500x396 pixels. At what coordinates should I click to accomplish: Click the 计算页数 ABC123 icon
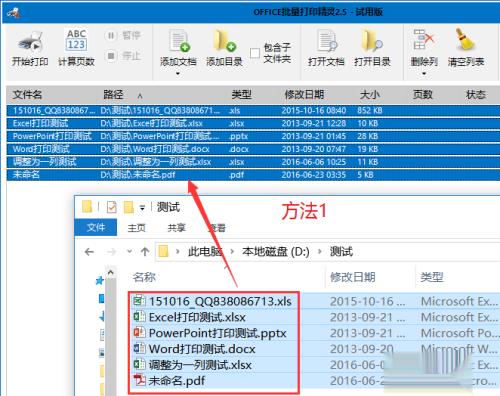[76, 41]
